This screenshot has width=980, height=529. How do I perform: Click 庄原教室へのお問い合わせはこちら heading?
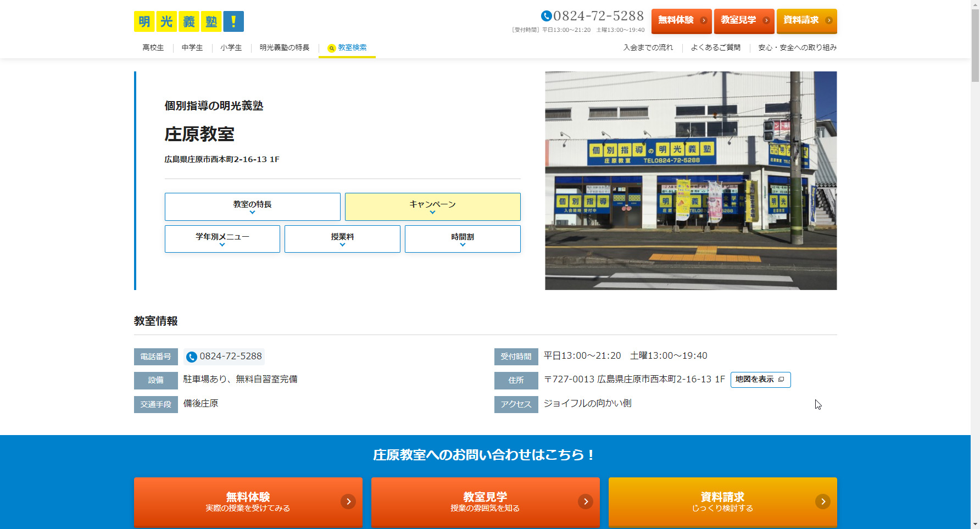tap(485, 455)
